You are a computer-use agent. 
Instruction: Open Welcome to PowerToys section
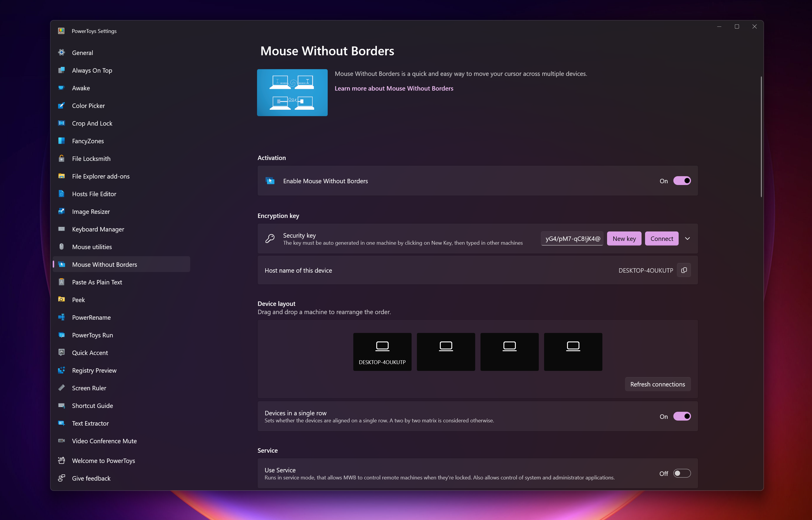click(x=104, y=460)
